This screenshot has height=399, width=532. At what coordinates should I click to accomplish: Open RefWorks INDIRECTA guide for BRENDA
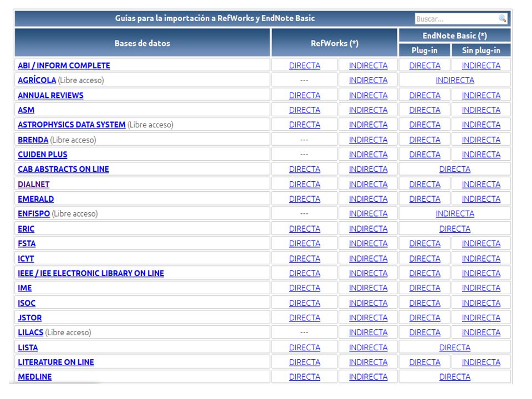click(x=368, y=140)
